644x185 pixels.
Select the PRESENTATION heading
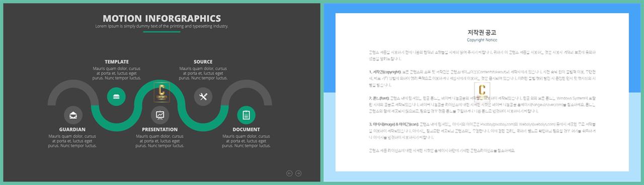[160, 130]
